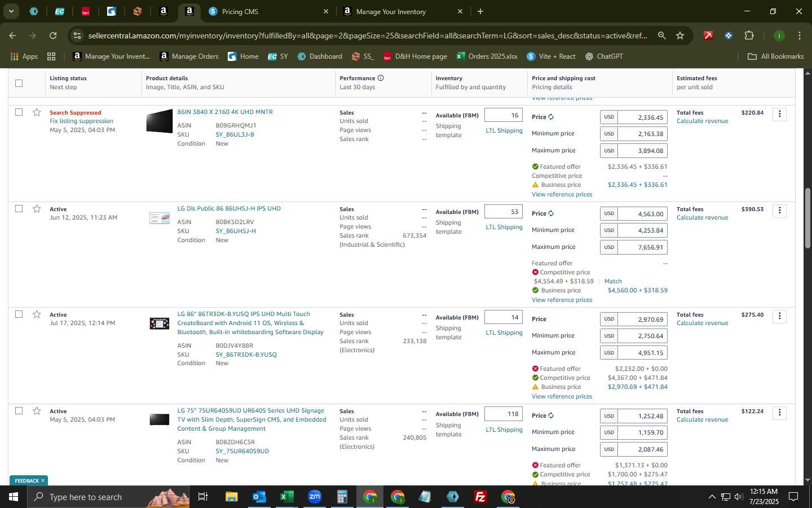
Task: Select the LG Dis Public 86 listing checkbox
Action: (x=19, y=208)
